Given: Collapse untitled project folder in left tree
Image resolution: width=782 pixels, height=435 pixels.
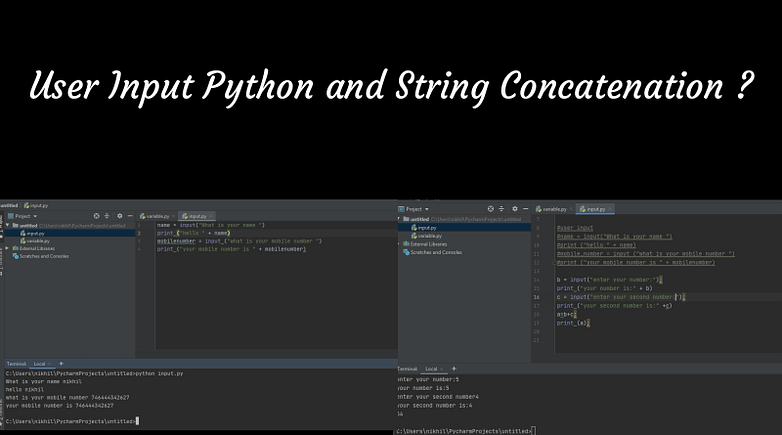Looking at the screenshot, I should click(7, 225).
